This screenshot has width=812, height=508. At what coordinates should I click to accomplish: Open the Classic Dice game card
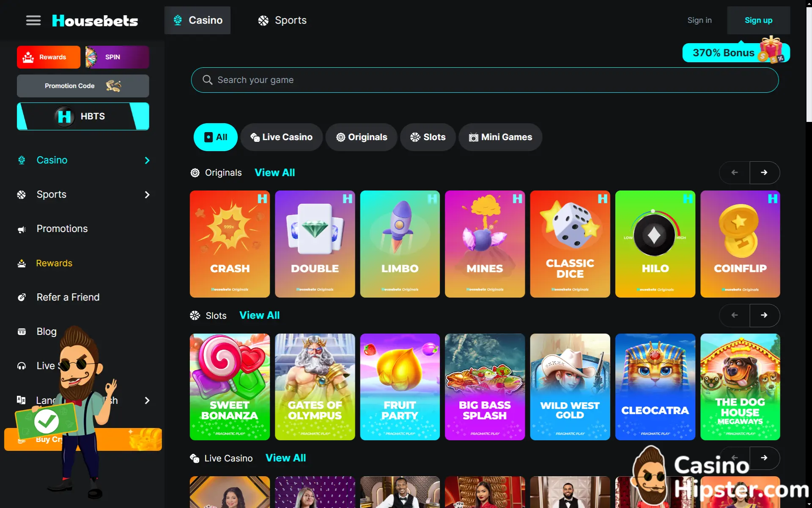point(570,244)
